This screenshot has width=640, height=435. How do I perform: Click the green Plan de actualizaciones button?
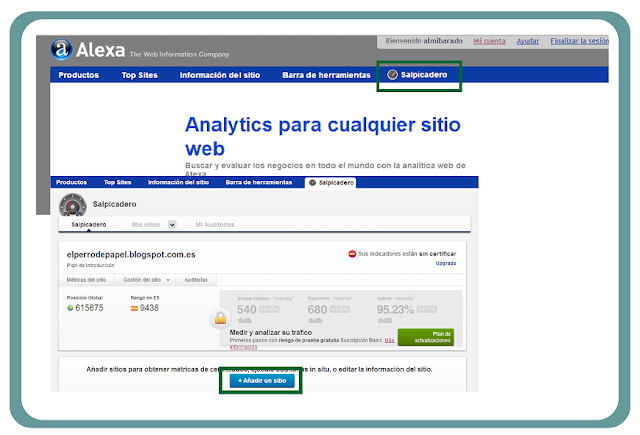pos(426,337)
